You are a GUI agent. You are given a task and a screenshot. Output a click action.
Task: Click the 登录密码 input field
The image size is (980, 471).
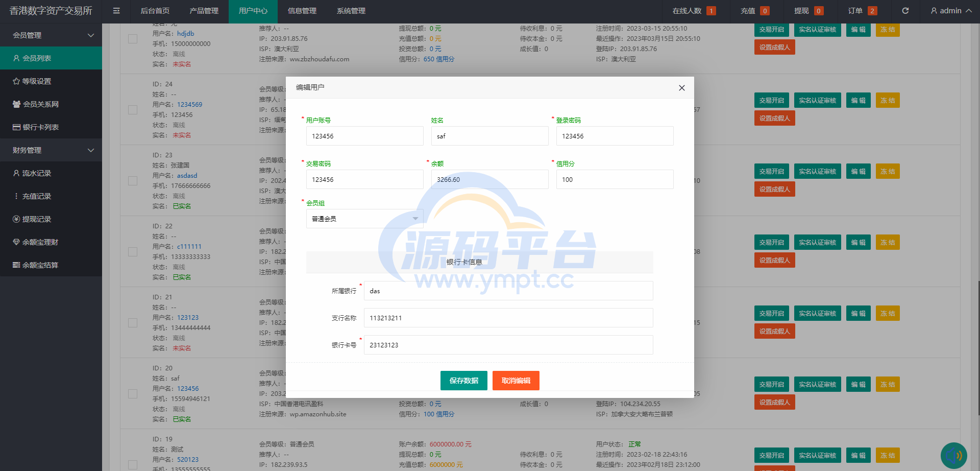[x=615, y=136]
